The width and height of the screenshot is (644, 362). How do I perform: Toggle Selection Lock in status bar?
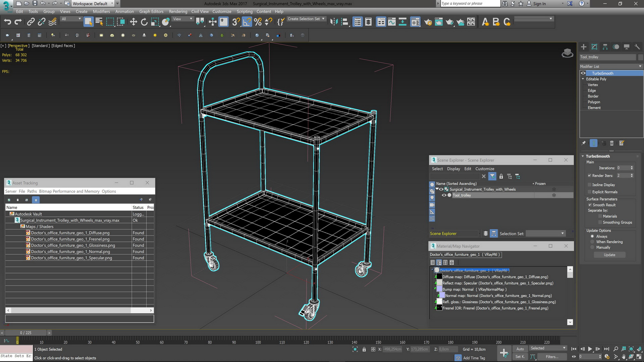tap(364, 349)
